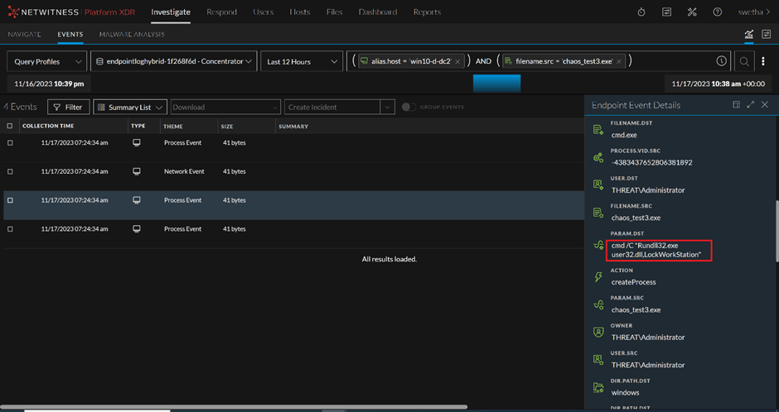Screen dimensions: 779x412
Task: Check the Network Event row checkbox
Action: [x=10, y=171]
